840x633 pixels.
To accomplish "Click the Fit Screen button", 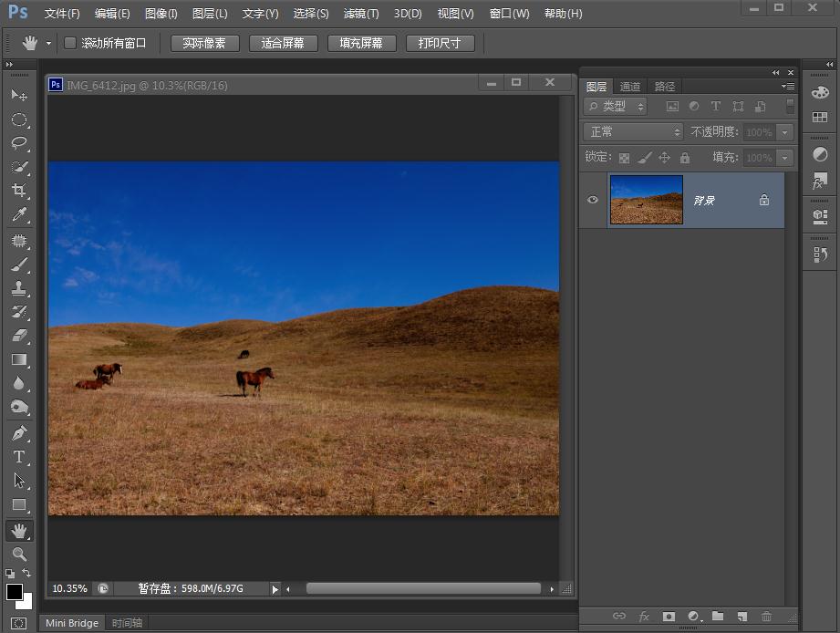I will [283, 43].
